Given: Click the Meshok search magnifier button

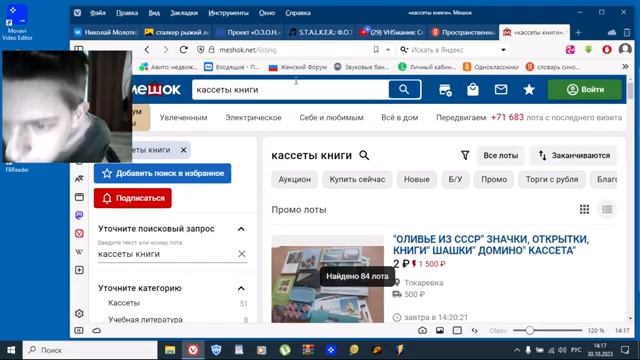Looking at the screenshot, I should click(x=404, y=89).
